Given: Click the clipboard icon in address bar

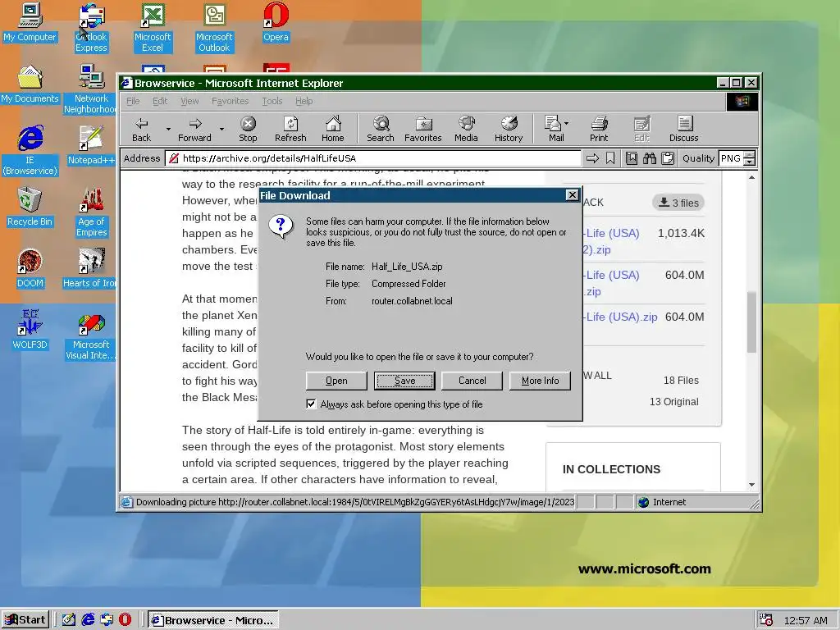Looking at the screenshot, I should point(668,158).
